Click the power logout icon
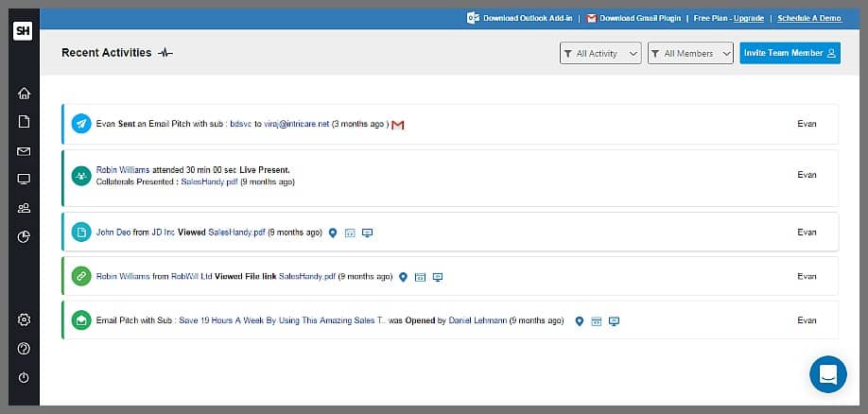The height and width of the screenshot is (414, 868). coord(24,377)
